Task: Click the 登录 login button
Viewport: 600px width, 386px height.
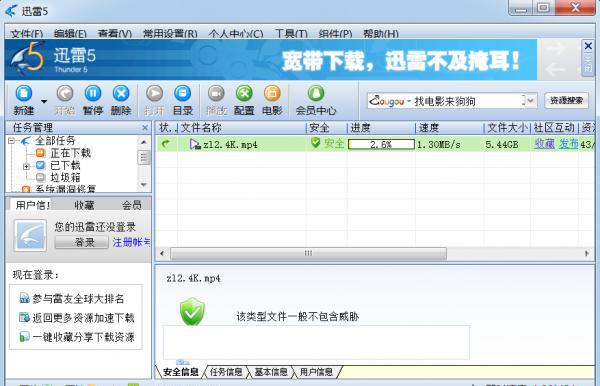Action: coord(82,242)
